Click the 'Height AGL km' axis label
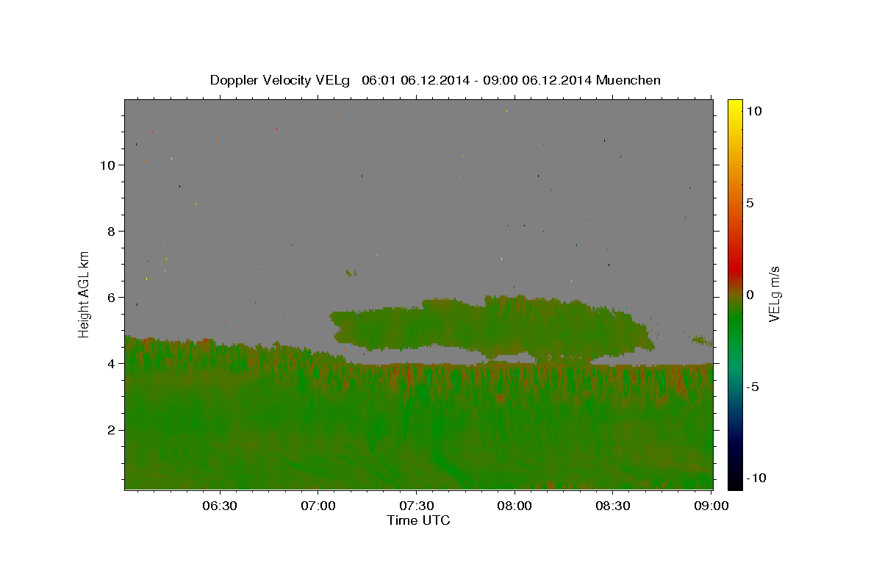Image resolution: width=882 pixels, height=588 pixels. tap(85, 293)
